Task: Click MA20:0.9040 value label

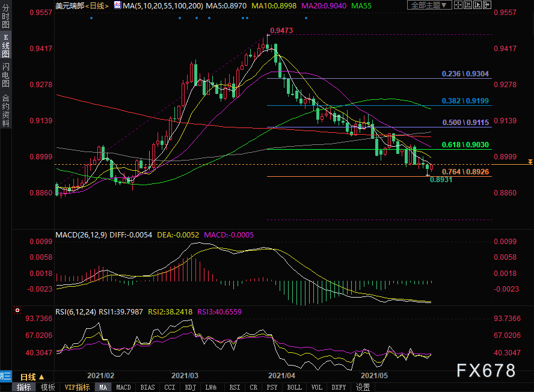Action: [324, 6]
